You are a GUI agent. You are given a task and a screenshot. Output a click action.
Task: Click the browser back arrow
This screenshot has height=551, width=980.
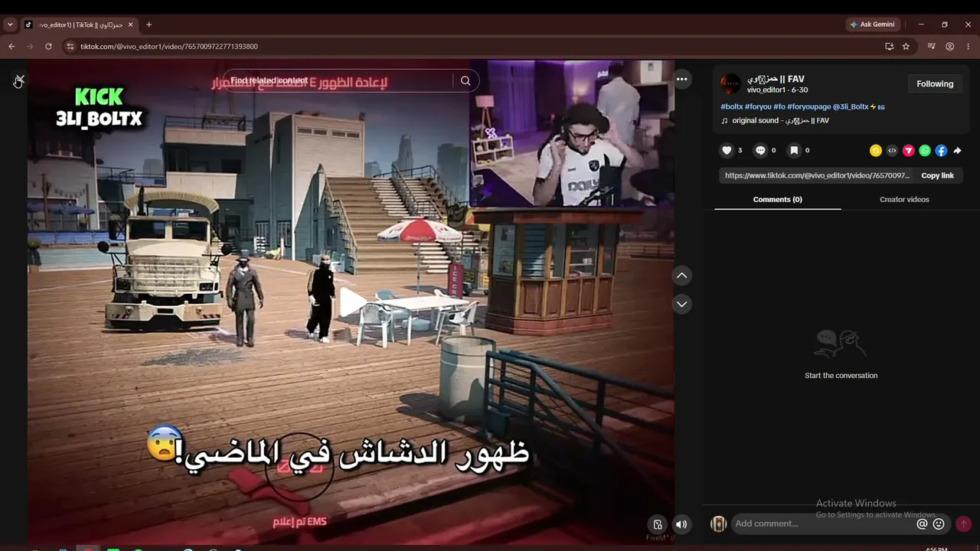coord(11,47)
